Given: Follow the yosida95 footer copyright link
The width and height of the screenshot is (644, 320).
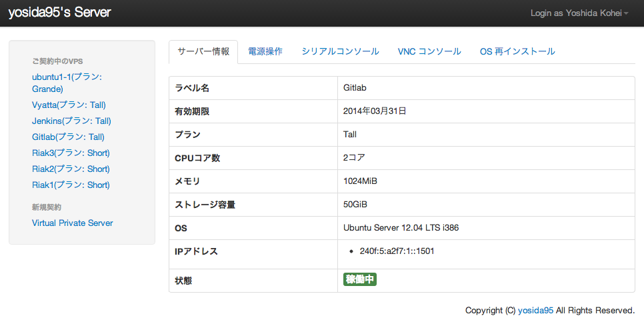Looking at the screenshot, I should point(535,310).
